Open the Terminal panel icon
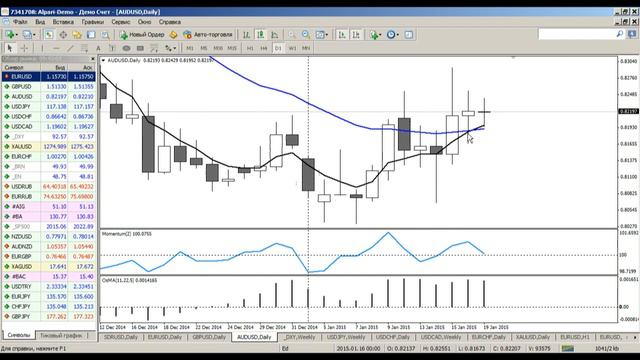The width and height of the screenshot is (640, 360). [91, 35]
